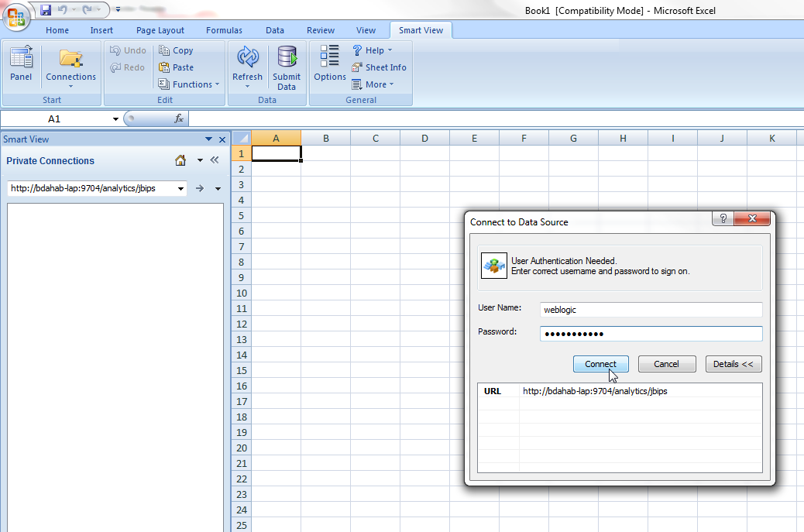The width and height of the screenshot is (804, 532).
Task: Go to the Data tab
Action: (275, 30)
